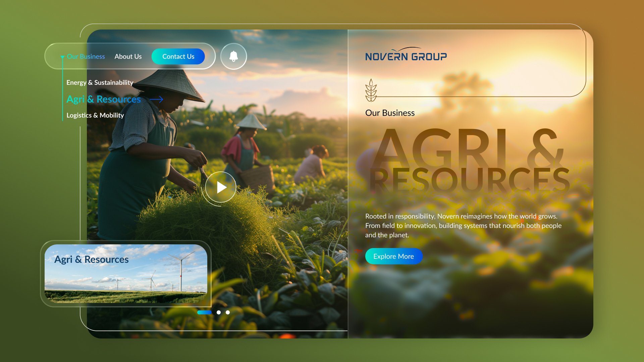Open the Agri & Resources wind turbine thumbnail
The image size is (644, 362).
[x=126, y=274]
